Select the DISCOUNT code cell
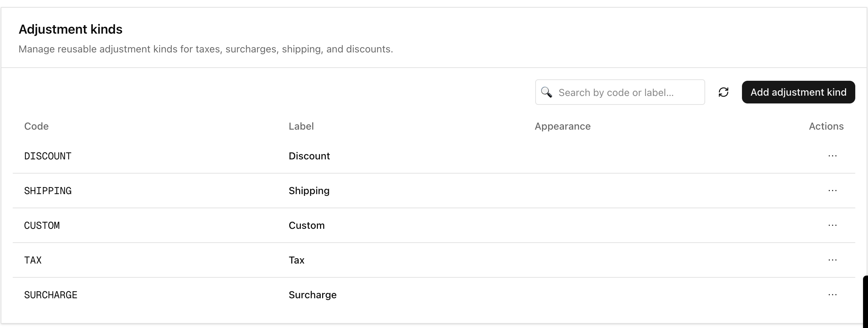868x328 pixels. tap(47, 156)
